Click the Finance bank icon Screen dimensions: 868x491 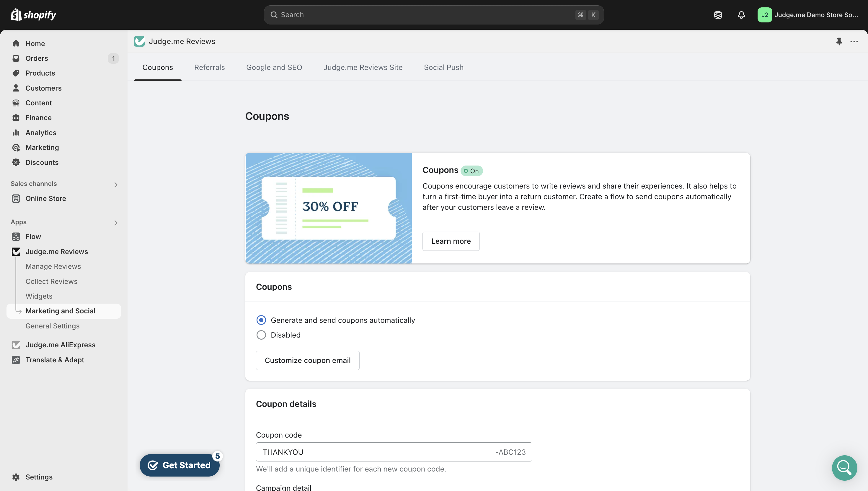click(x=16, y=118)
